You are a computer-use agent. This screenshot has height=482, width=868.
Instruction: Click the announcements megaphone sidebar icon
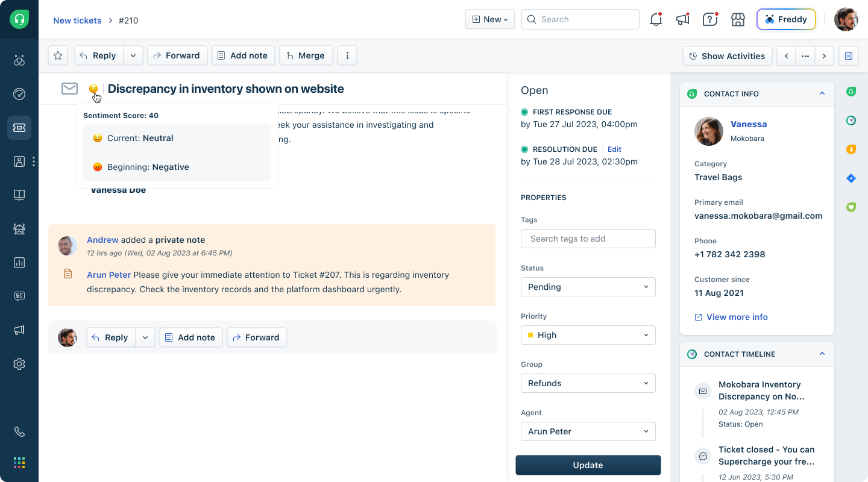(19, 330)
